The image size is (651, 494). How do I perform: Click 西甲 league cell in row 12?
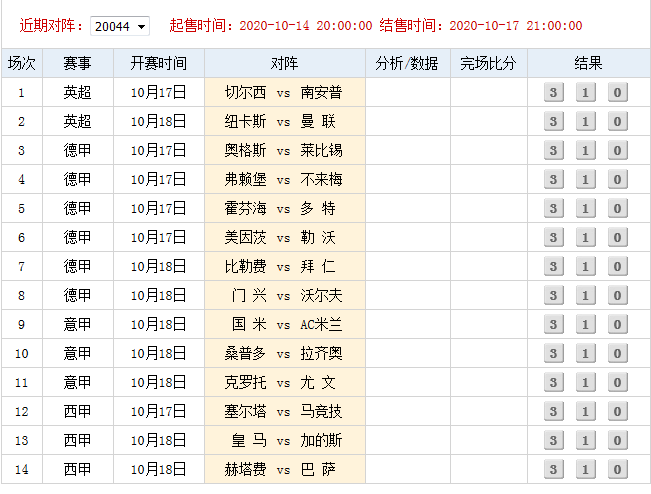click(78, 411)
